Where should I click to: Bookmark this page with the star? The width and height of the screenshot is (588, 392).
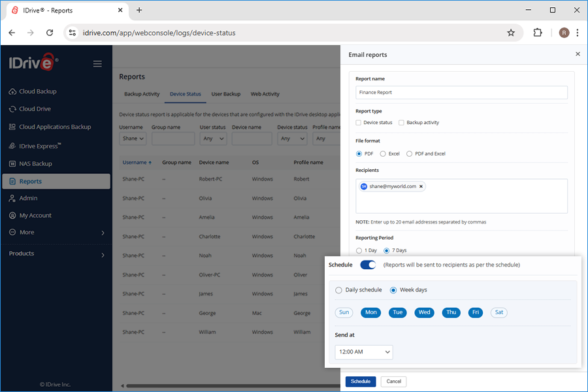(511, 33)
